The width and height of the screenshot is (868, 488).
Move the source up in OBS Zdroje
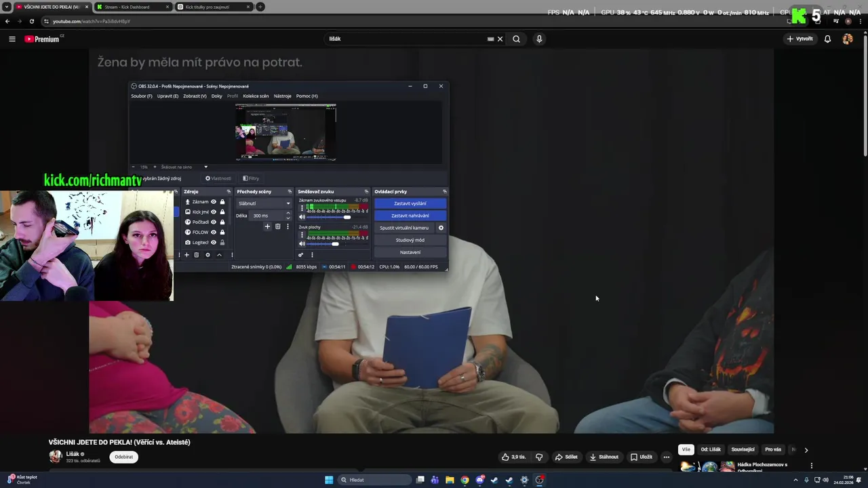pos(219,255)
